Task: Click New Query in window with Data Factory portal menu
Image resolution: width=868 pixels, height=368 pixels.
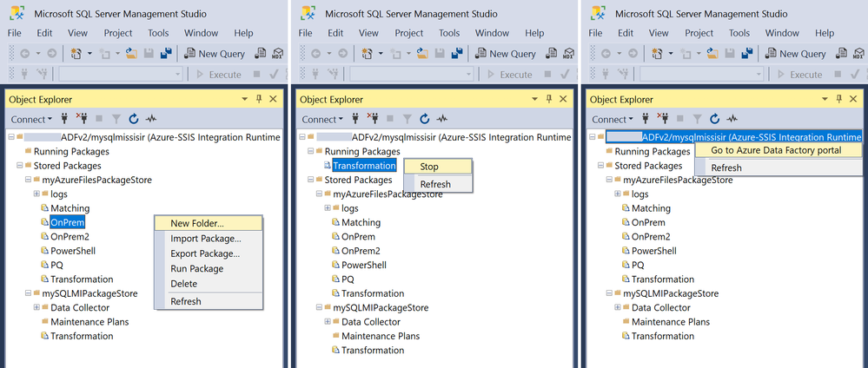Action: [x=795, y=54]
